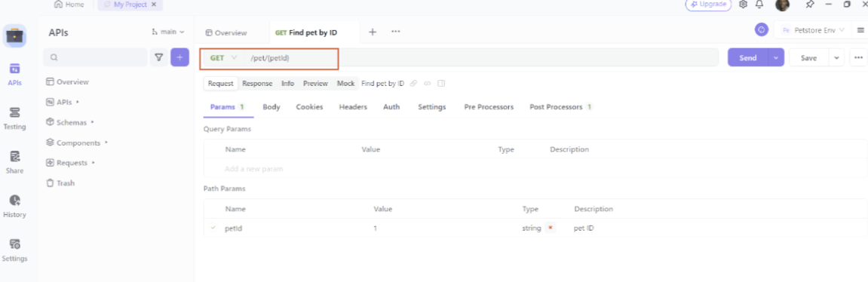Open the Post Processors tab
868x282 pixels.
[x=561, y=107]
